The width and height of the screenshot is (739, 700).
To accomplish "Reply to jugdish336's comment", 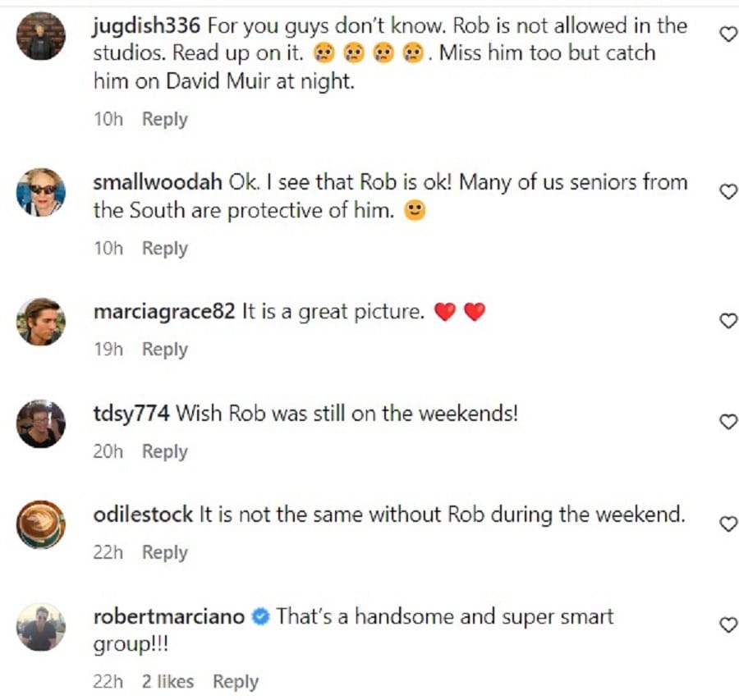I will tap(164, 119).
